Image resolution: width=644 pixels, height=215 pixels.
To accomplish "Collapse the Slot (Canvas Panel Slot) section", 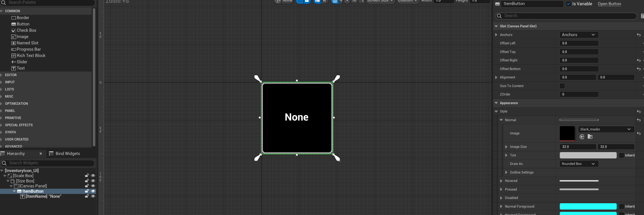I will 496,26.
